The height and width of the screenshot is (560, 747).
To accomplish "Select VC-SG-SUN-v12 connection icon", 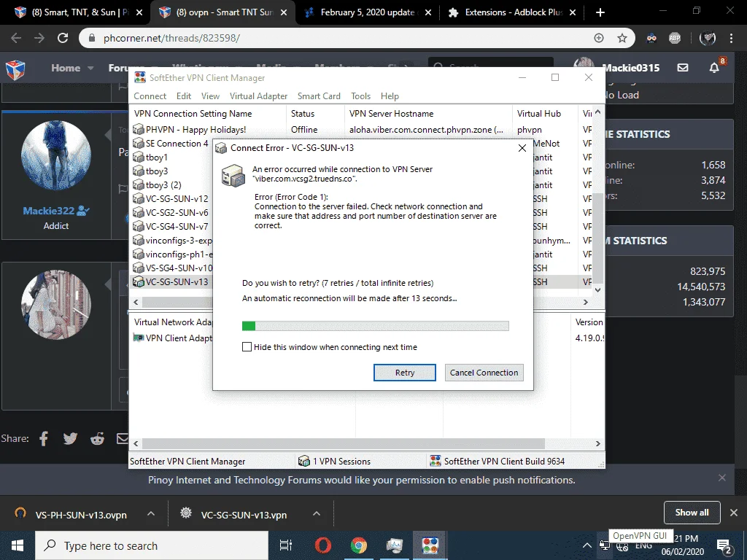I will click(x=138, y=198).
